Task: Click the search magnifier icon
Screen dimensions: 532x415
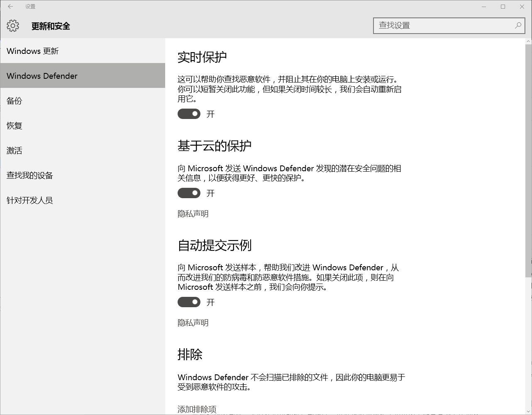Action: pos(518,25)
